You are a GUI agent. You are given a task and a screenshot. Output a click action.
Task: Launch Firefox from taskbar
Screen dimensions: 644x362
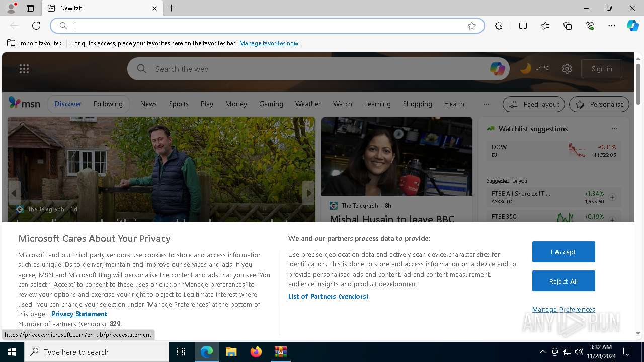pos(256,352)
